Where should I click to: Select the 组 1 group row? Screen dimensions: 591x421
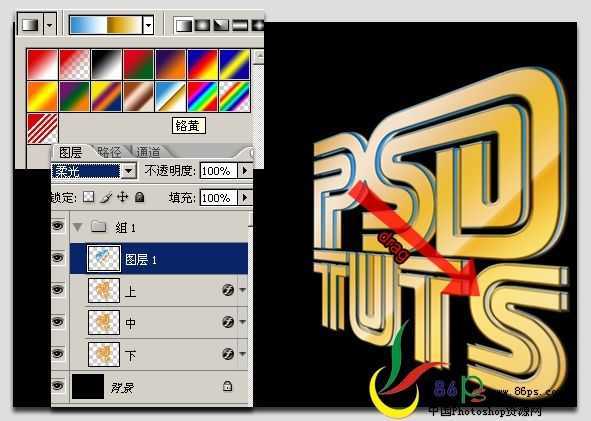click(159, 227)
